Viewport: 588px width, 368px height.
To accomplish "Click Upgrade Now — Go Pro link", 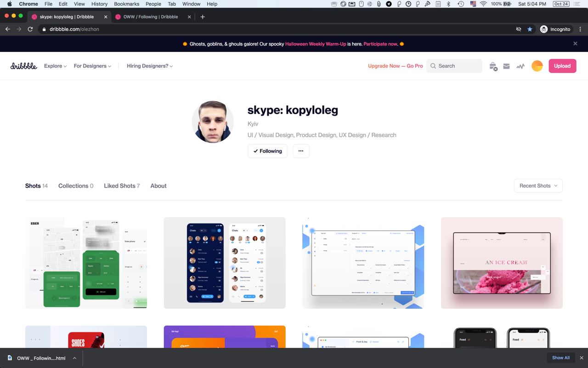I will click(x=396, y=66).
